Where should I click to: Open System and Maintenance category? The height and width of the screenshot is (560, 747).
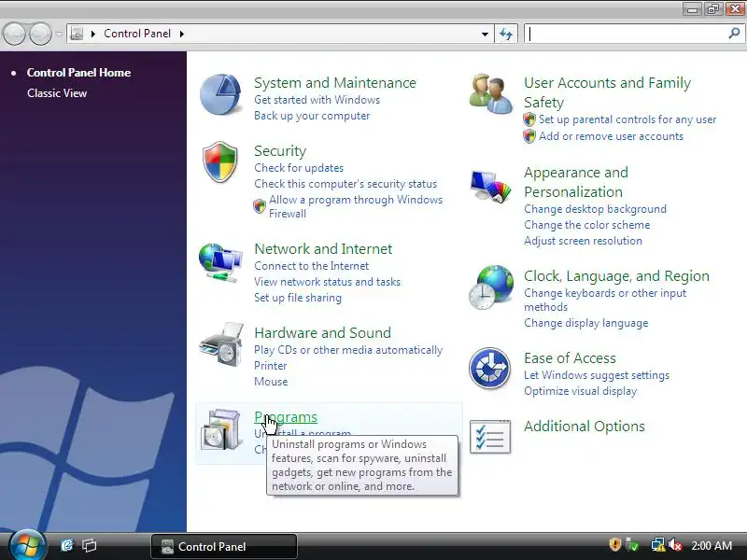click(335, 83)
